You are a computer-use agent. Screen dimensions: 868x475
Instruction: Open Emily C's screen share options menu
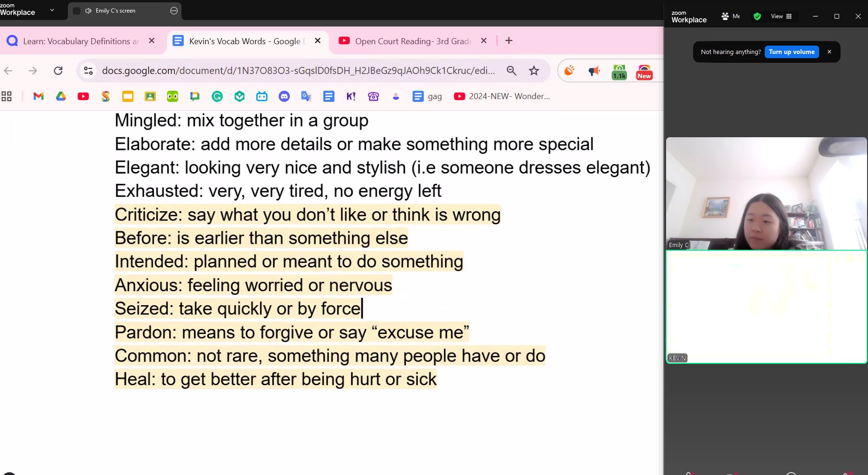174,11
